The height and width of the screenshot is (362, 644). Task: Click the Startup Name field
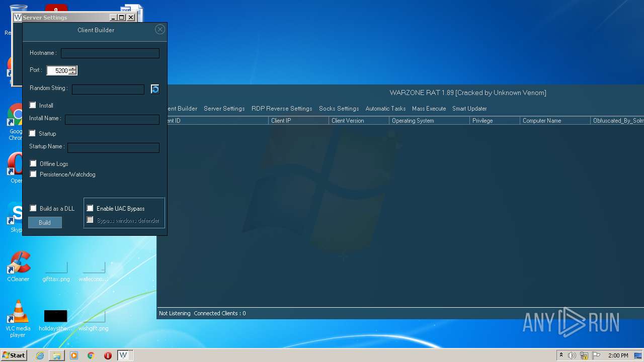tap(113, 147)
